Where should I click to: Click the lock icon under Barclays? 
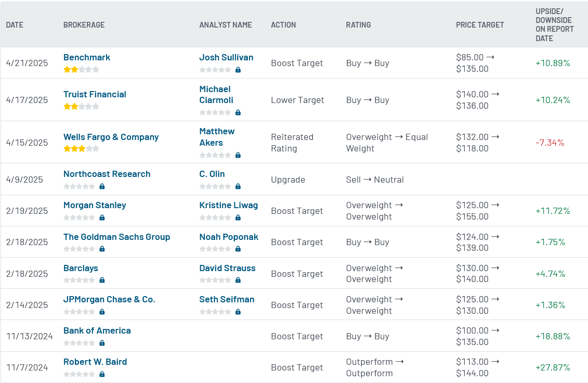pyautogui.click(x=102, y=280)
